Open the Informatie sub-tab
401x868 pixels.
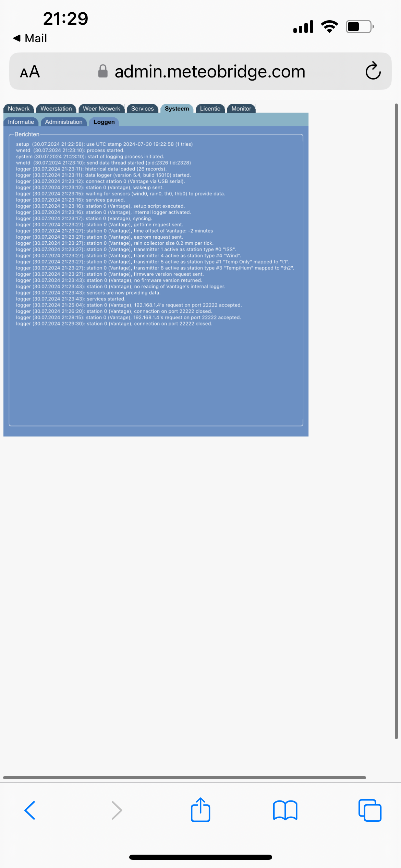tap(21, 122)
